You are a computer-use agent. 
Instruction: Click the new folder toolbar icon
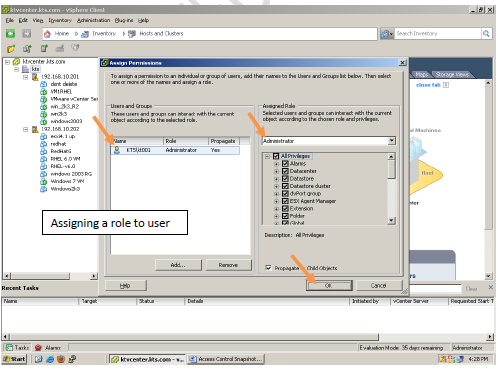click(11, 49)
